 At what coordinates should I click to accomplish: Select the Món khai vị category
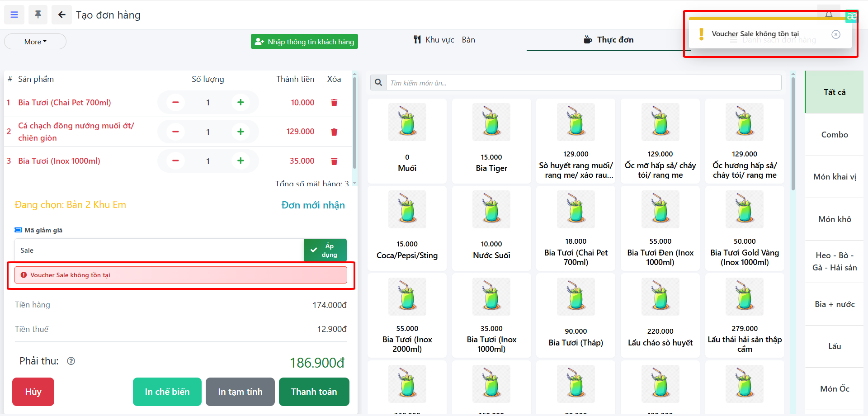click(834, 177)
